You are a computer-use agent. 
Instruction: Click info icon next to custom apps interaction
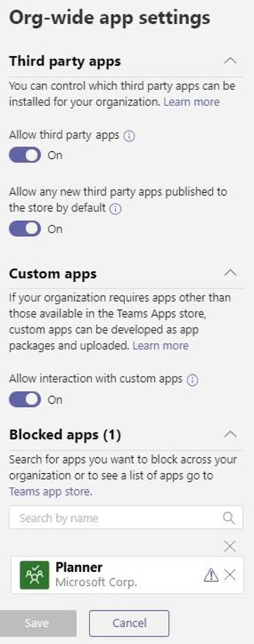[192, 380]
